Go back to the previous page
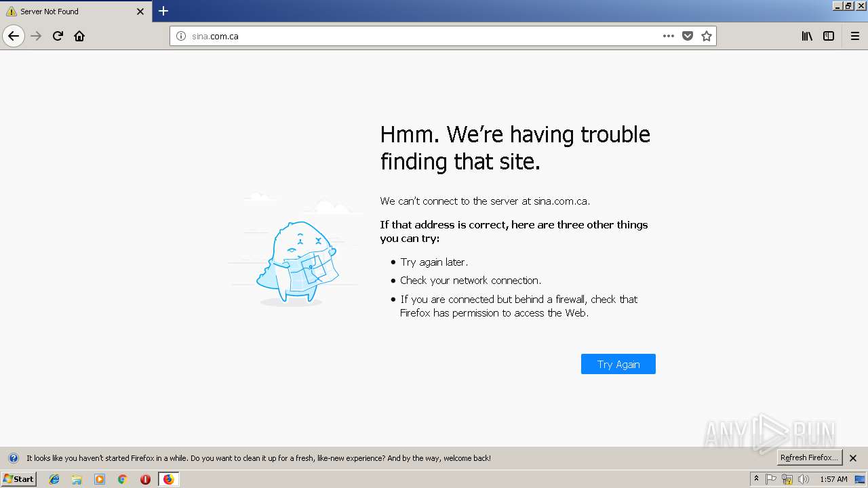Viewport: 868px width, 488px height. pyautogui.click(x=14, y=36)
